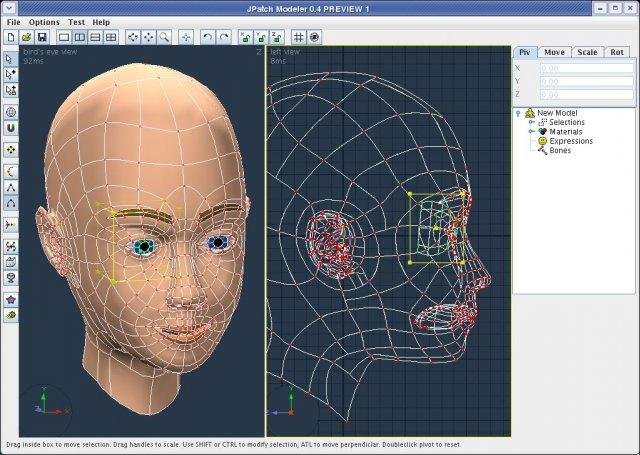Image resolution: width=640 pixels, height=455 pixels.
Task: Expand the Materials tree node
Action: point(529,131)
